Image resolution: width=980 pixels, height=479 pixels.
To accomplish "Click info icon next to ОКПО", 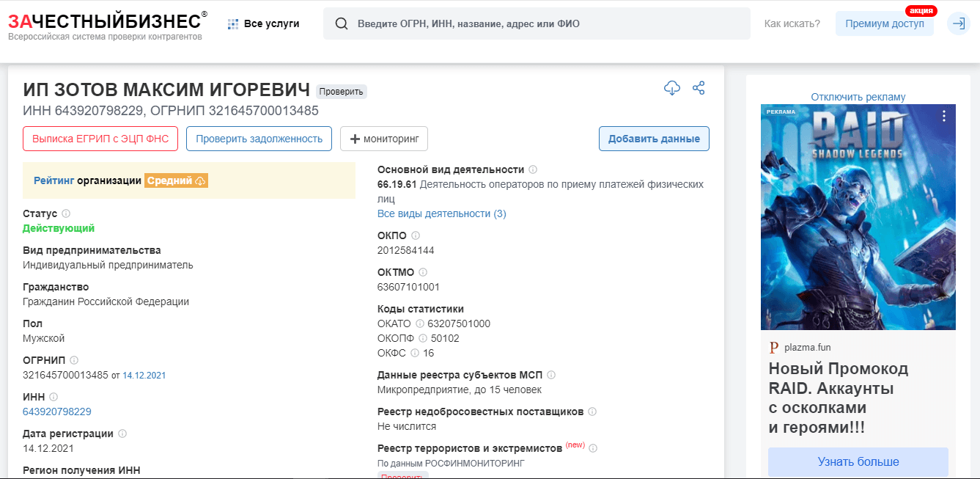I will click(416, 235).
